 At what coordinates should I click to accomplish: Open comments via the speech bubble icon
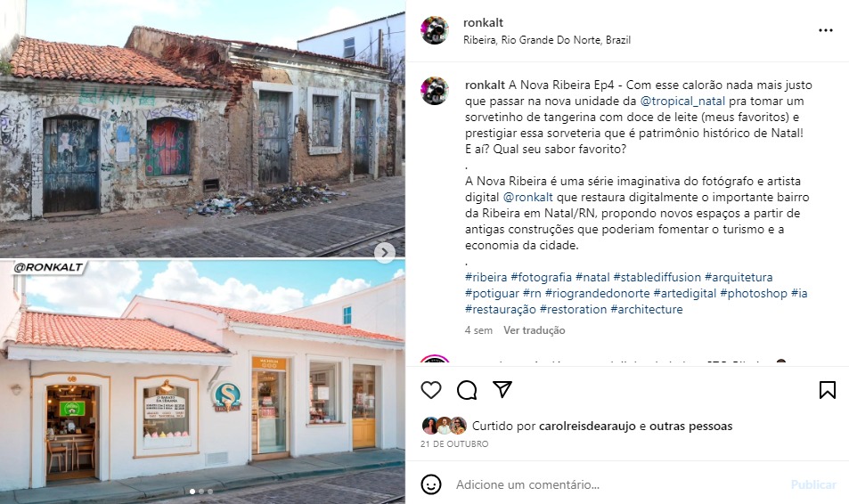click(x=467, y=390)
